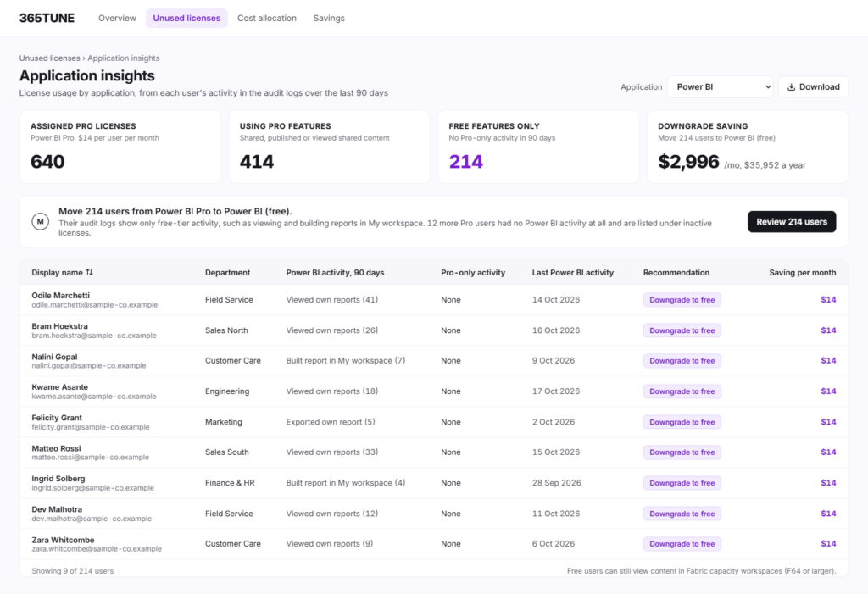Click Finance & HR department cell

pyautogui.click(x=230, y=483)
